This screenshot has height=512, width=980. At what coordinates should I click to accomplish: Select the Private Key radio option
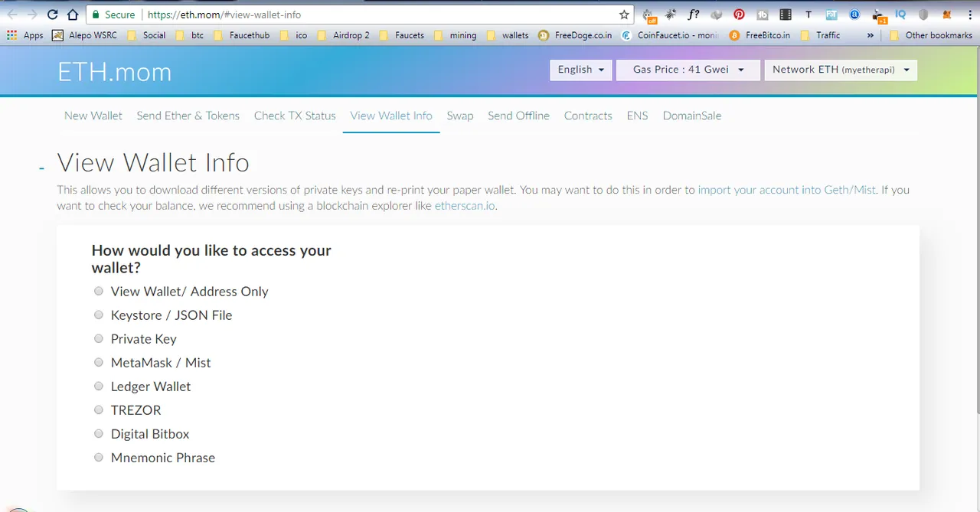[x=99, y=338]
